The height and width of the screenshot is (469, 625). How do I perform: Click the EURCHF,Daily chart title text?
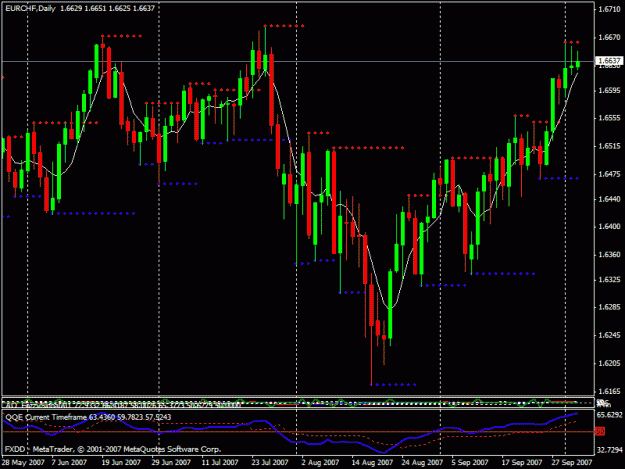pos(30,8)
